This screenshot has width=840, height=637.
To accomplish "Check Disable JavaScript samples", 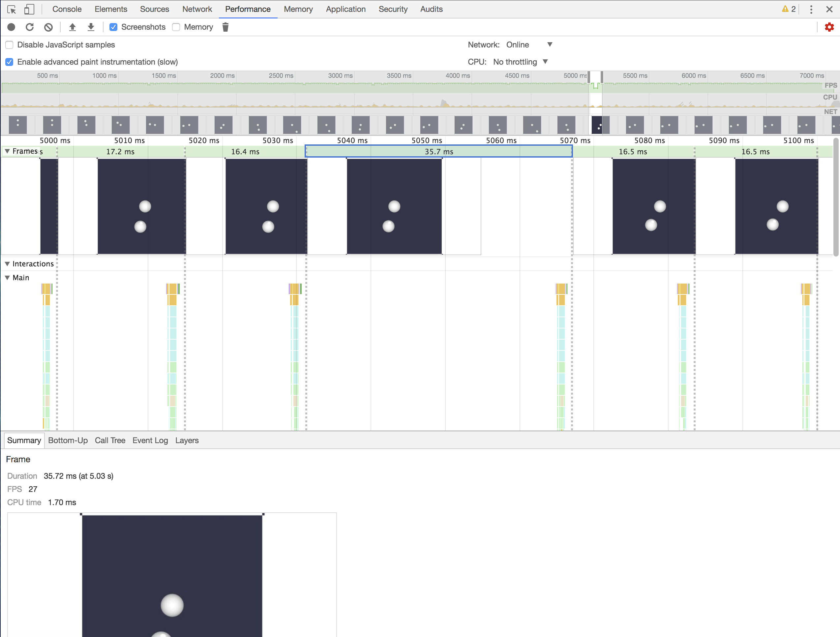I will point(10,45).
